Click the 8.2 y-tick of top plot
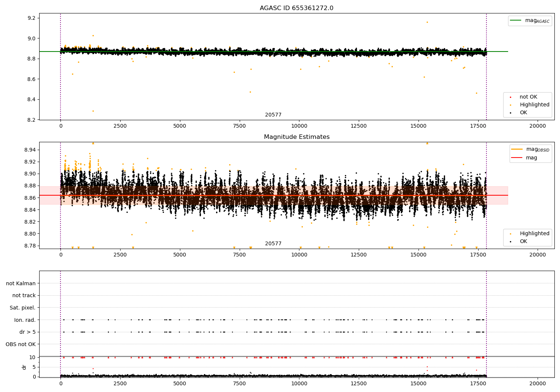This screenshot has width=560, height=392. (32, 120)
